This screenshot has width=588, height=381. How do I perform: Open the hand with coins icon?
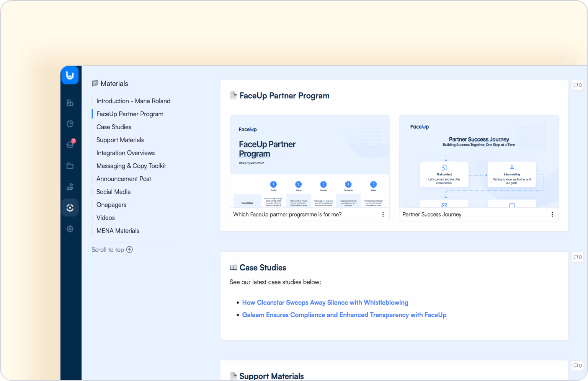[x=70, y=187]
